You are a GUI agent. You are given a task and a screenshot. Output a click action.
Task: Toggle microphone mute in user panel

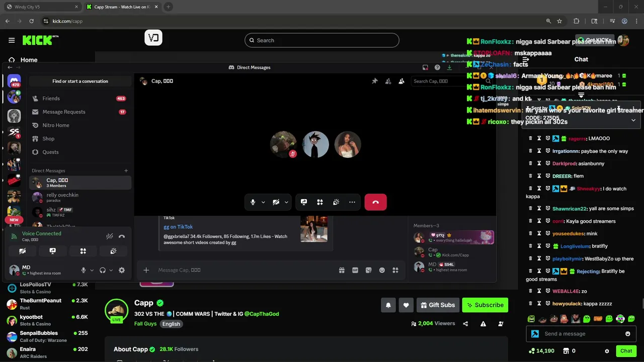(84, 270)
